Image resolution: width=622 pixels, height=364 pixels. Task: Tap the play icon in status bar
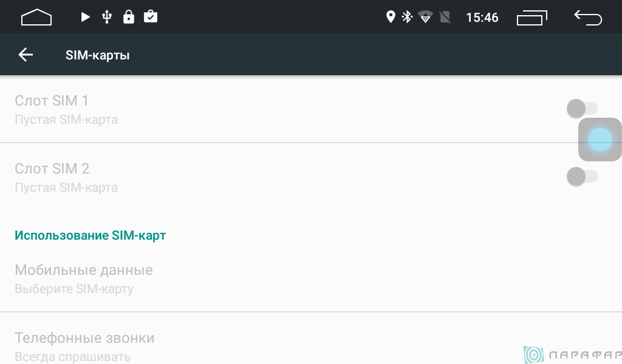85,17
